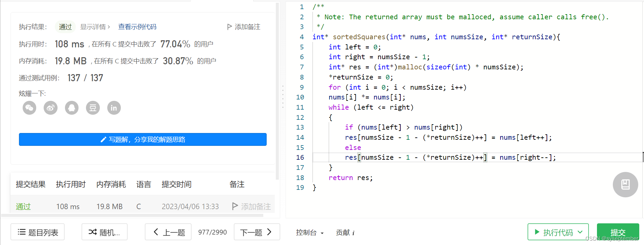Click the sortedSquares function signature
The width and height of the screenshot is (644, 245).
click(x=436, y=37)
